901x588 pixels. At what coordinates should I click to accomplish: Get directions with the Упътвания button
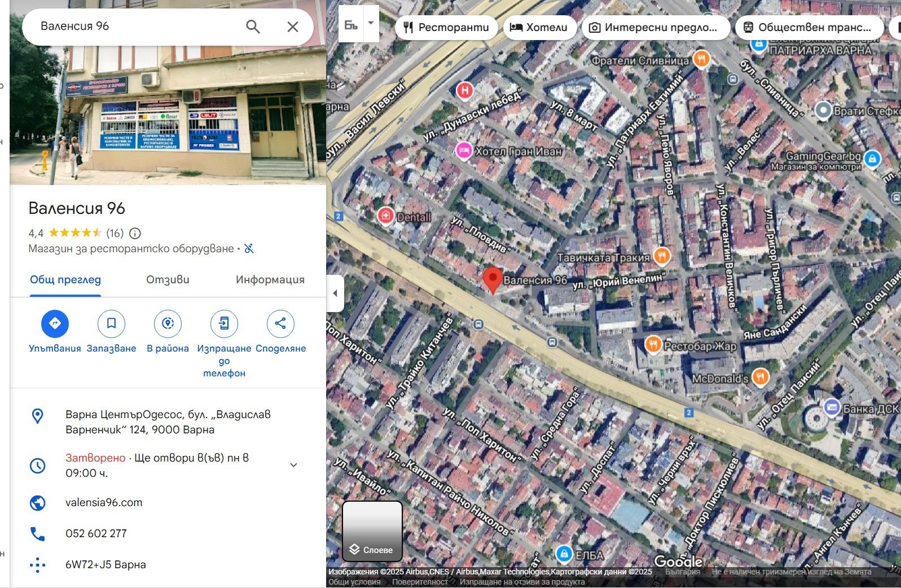coord(55,323)
